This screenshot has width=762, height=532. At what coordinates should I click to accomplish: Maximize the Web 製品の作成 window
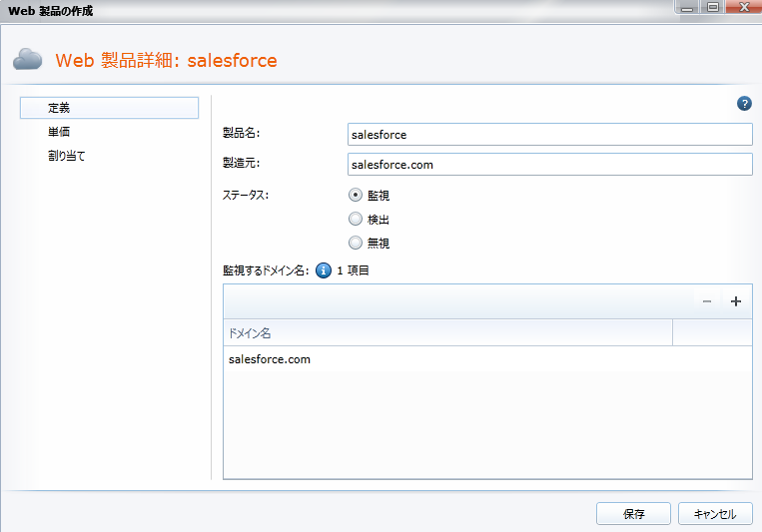pyautogui.click(x=713, y=7)
